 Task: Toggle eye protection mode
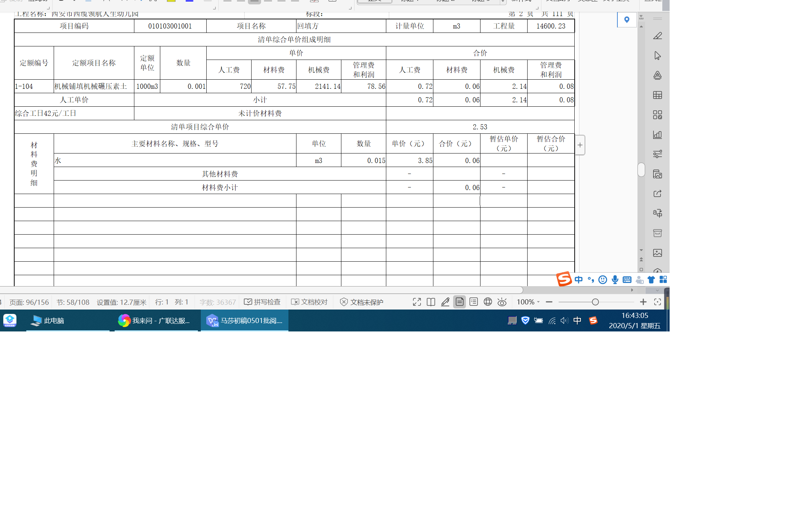pos(502,302)
